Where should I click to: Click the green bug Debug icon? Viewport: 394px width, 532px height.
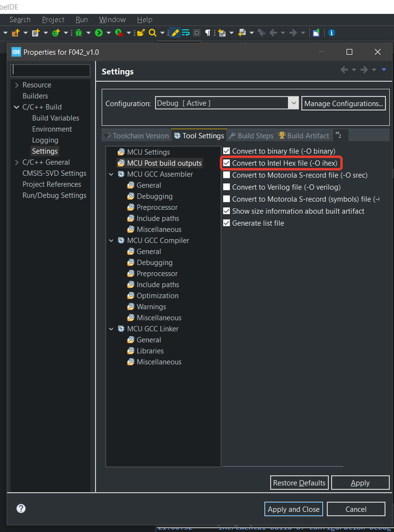click(79, 32)
